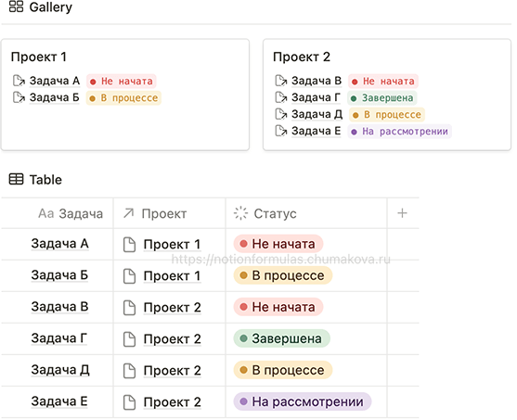
Task: Click На рассмотрении tag in Проект 2 card
Action: click(400, 132)
